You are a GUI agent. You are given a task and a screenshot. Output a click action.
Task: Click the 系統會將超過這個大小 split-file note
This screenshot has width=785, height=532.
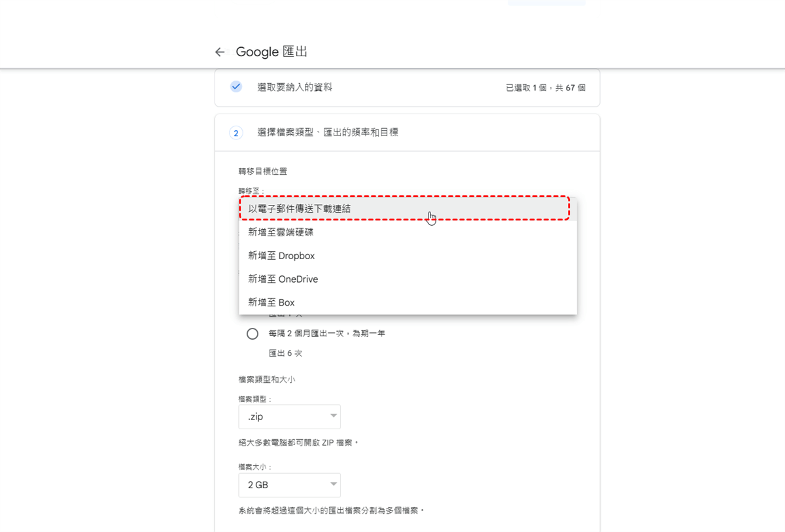coord(332,510)
